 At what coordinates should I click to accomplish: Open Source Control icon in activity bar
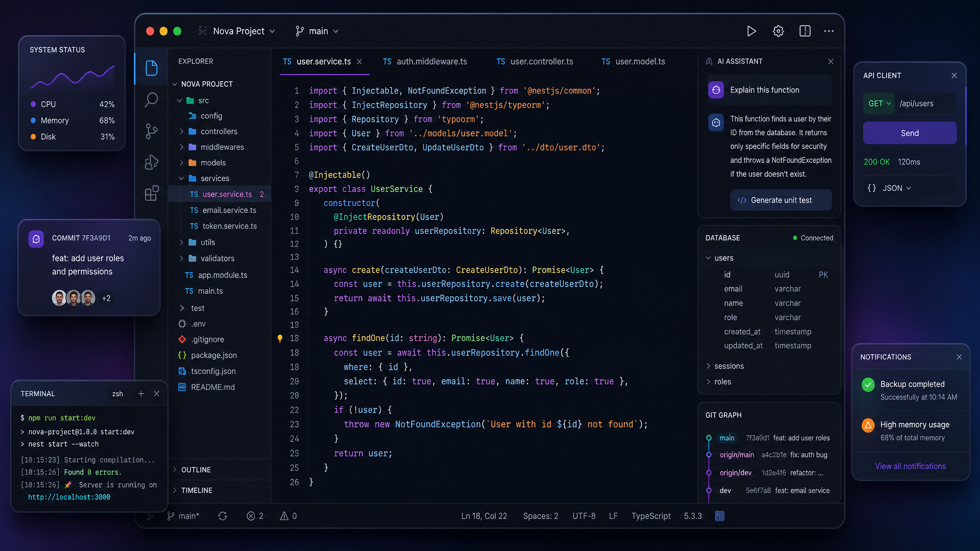tap(151, 131)
